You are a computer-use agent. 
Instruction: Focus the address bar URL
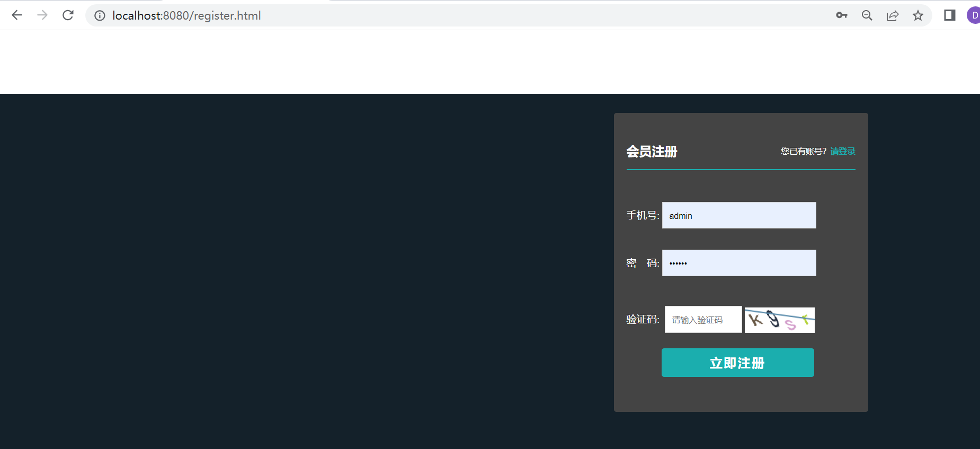point(186,16)
